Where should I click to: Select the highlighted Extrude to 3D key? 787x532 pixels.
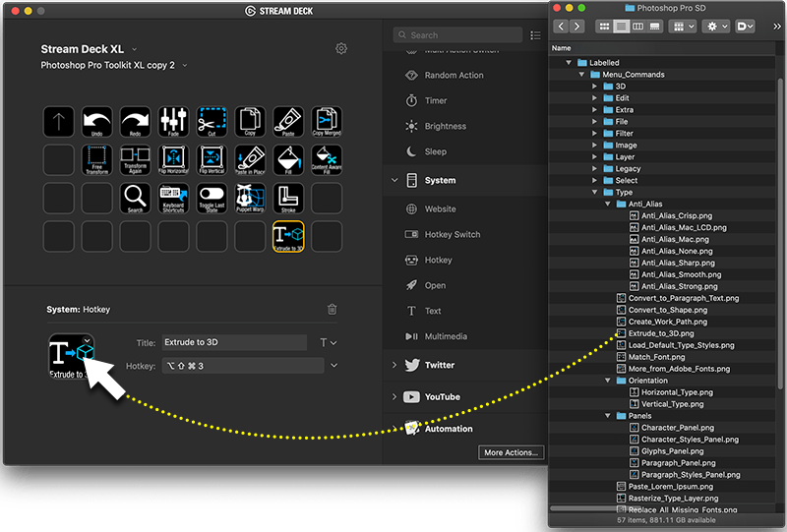pyautogui.click(x=288, y=236)
